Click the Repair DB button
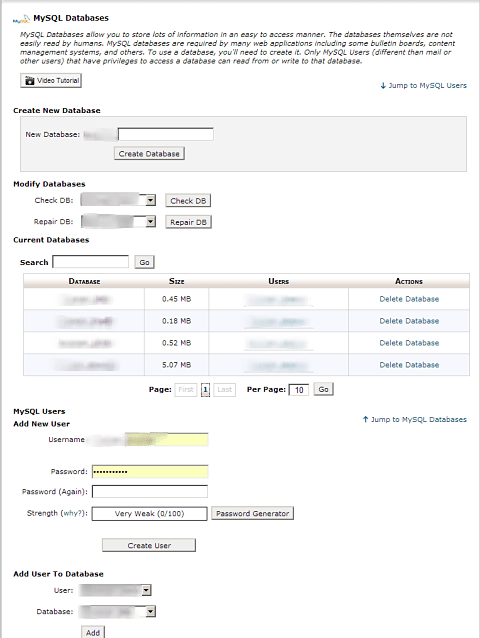This screenshot has width=480, height=638. click(x=188, y=222)
